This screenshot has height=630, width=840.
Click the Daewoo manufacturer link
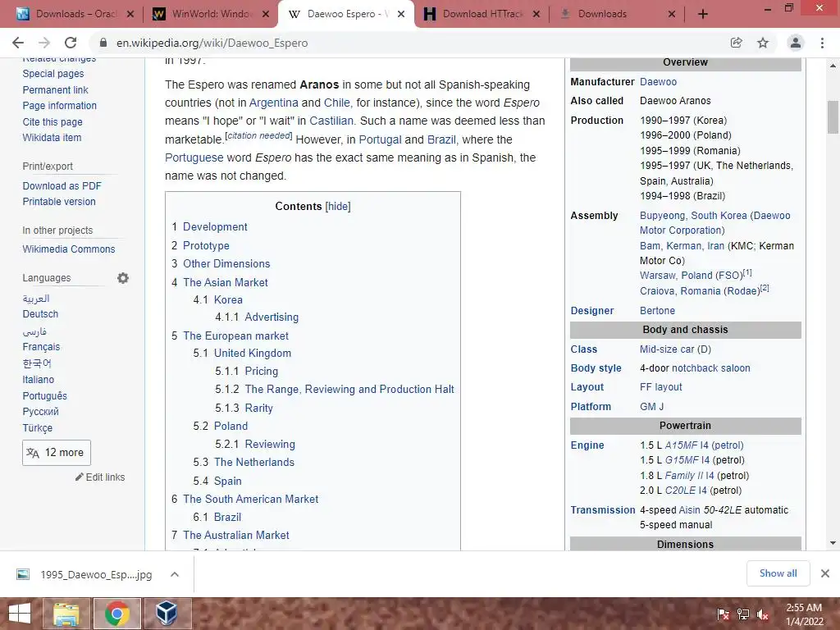(658, 82)
